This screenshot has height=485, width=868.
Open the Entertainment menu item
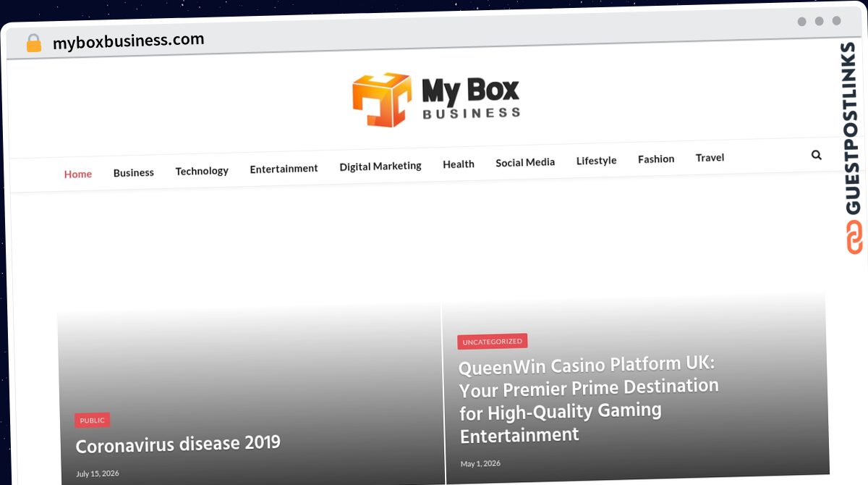284,169
